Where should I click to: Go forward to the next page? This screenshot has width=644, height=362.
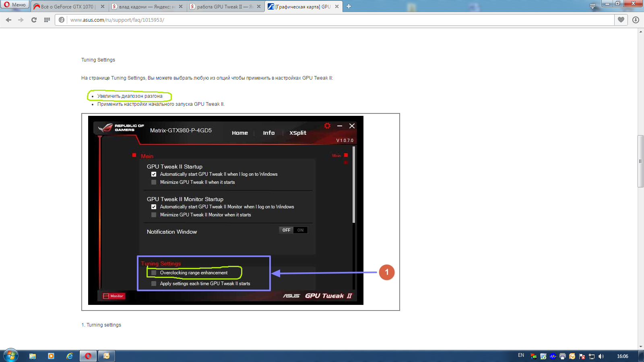pyautogui.click(x=21, y=20)
